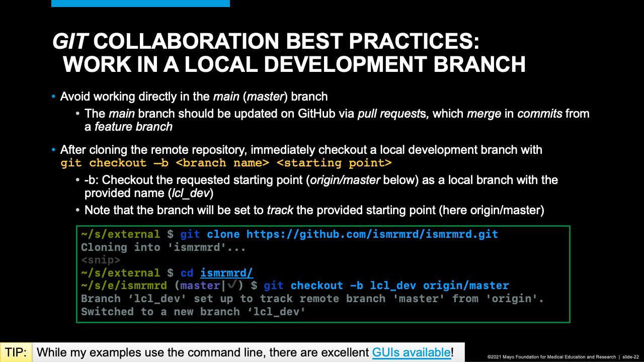Click the "Branch 'lcl_dev' set up to track" line
644x362 pixels.
point(312,299)
